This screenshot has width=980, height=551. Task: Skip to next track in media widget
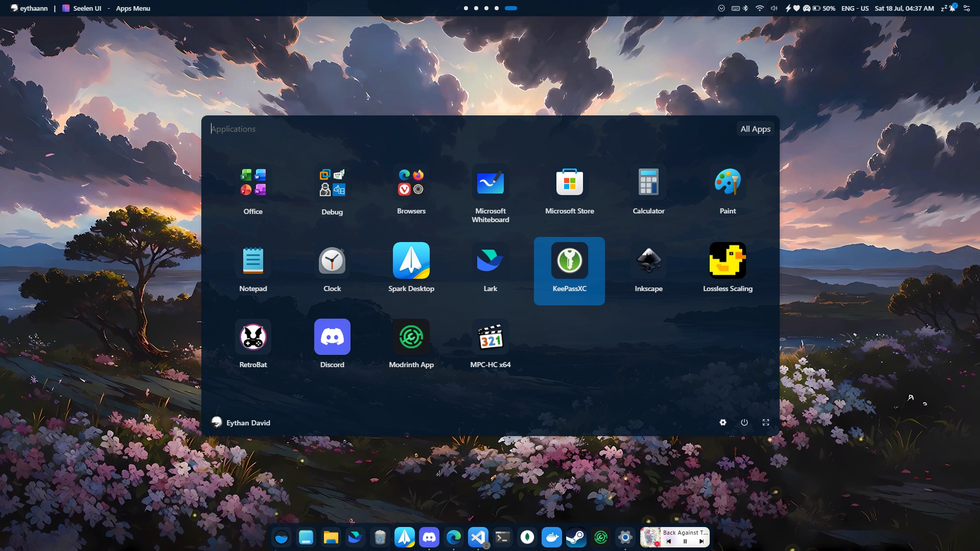[x=702, y=541]
